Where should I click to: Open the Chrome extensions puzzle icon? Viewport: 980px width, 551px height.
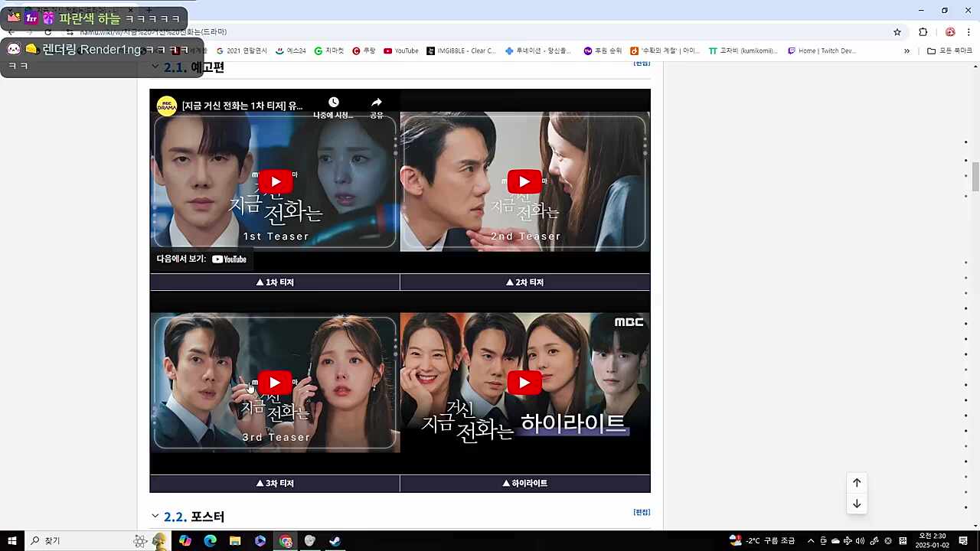click(923, 32)
